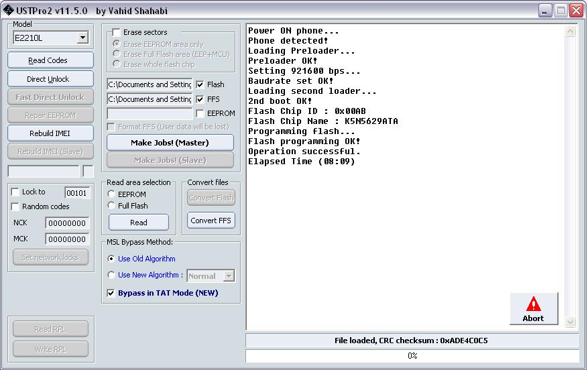Select EEPROM read area radio button
Image resolution: width=588 pixels, height=370 pixels.
tap(111, 194)
